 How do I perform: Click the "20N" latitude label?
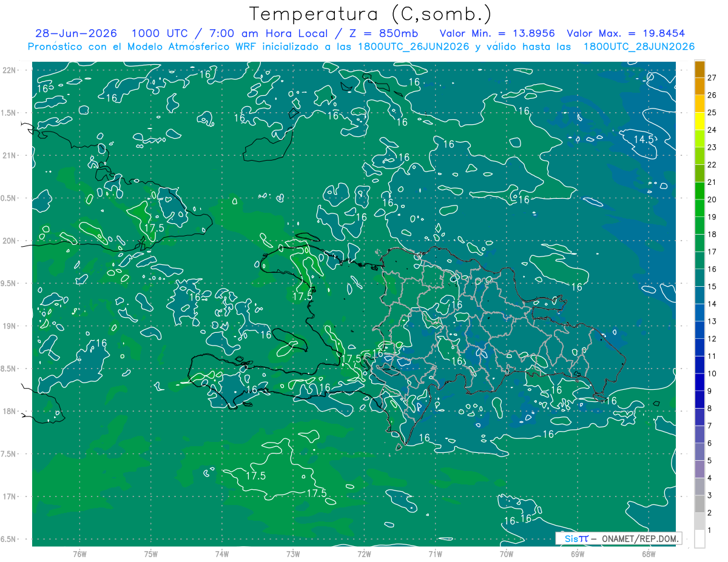click(x=10, y=241)
